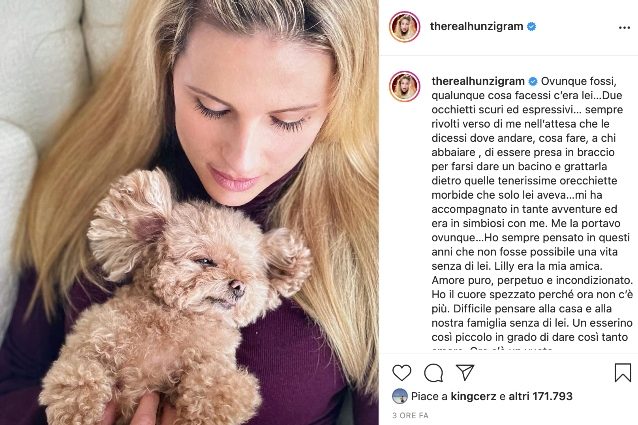
Task: Like the post with the heart icon
Action: point(402,373)
